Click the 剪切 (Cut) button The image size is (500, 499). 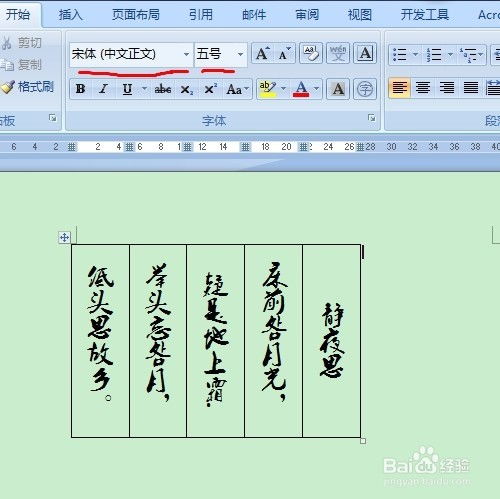[22, 43]
